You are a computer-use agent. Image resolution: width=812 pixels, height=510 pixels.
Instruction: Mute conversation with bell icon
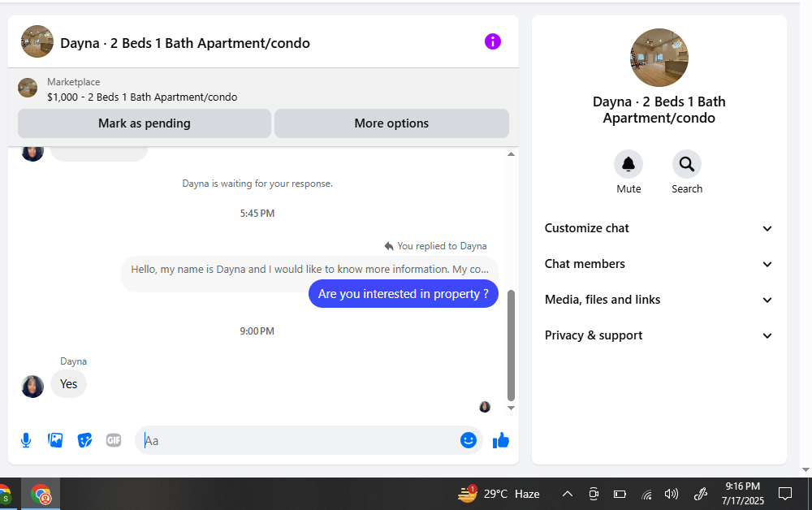click(628, 164)
